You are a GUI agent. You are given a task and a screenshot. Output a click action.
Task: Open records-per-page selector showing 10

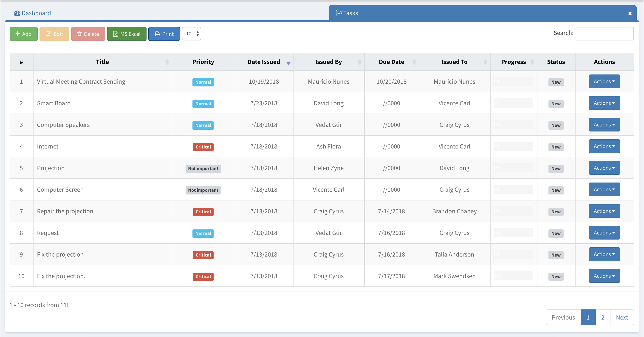192,34
